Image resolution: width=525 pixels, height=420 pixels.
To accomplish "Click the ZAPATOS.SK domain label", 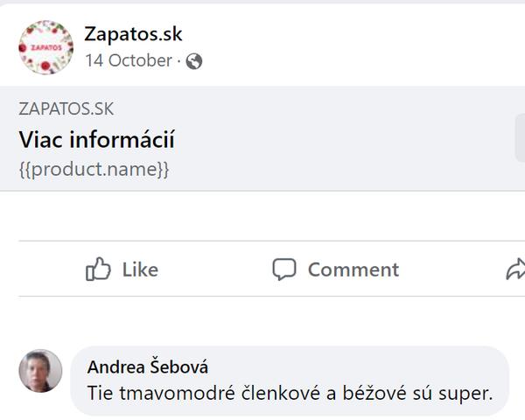I will pyautogui.click(x=66, y=109).
